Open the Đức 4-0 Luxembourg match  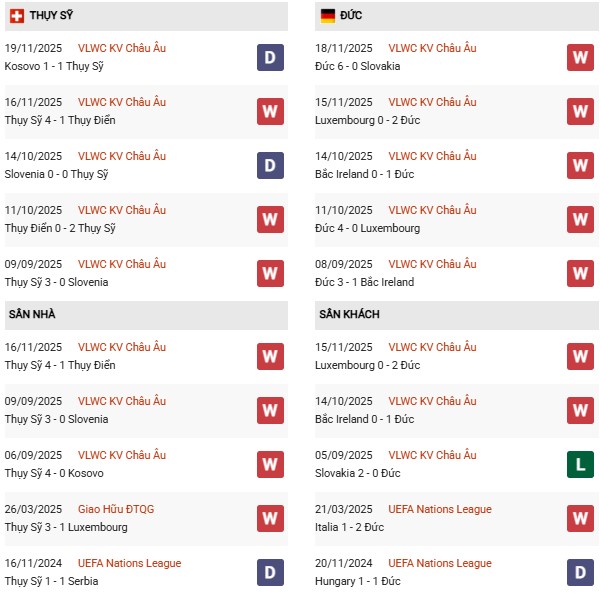(x=370, y=228)
